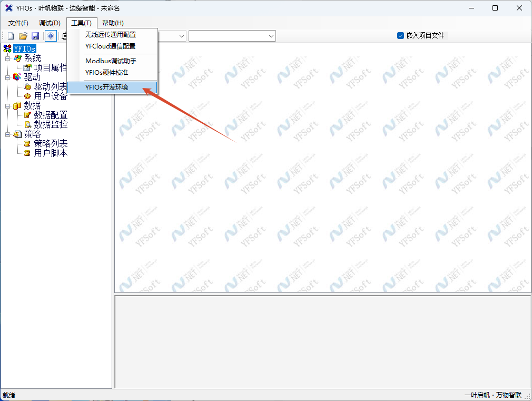Collapse the 数据 tree node
This screenshot has width=532, height=401.
7,106
